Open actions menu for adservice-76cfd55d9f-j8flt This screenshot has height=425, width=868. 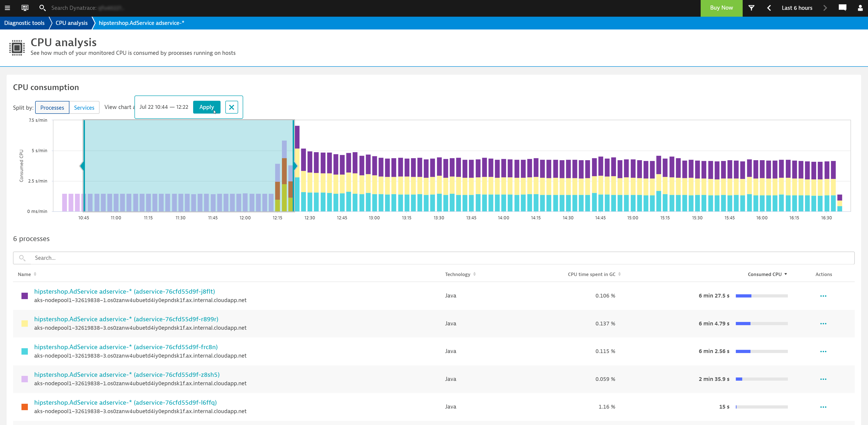coord(823,296)
